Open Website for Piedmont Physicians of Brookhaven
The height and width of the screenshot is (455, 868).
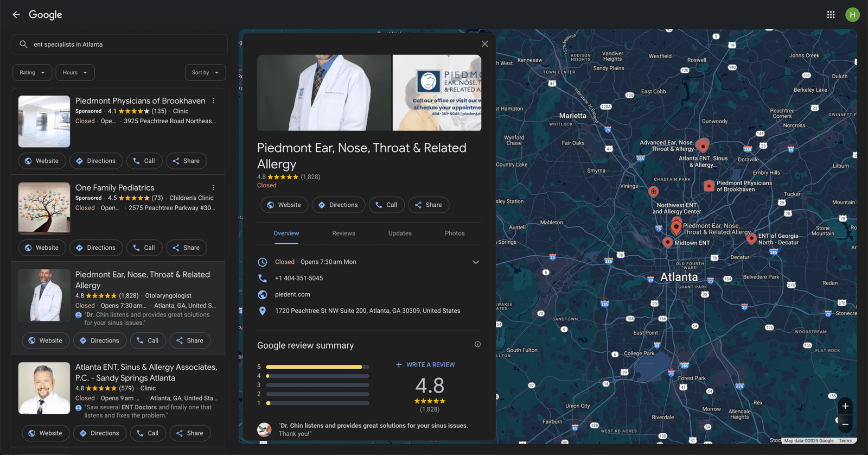pos(42,161)
